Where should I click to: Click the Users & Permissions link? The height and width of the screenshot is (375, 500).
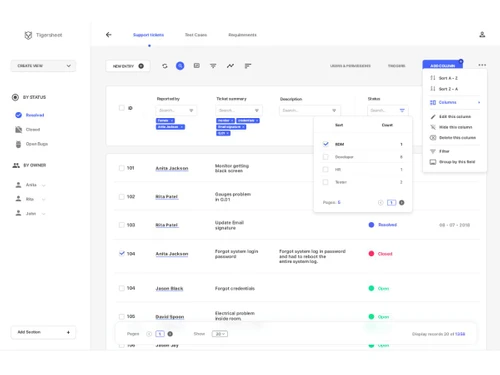pos(350,66)
